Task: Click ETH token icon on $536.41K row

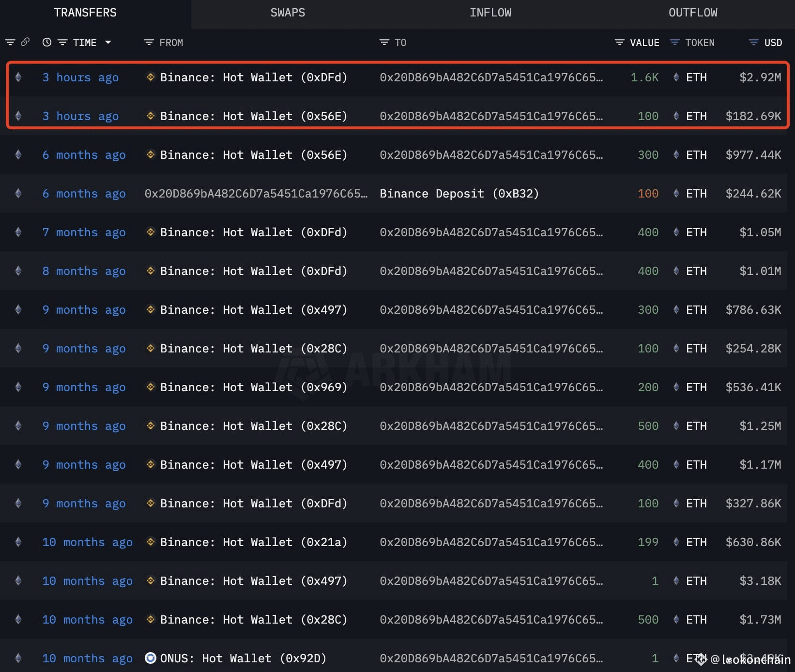Action: point(676,387)
